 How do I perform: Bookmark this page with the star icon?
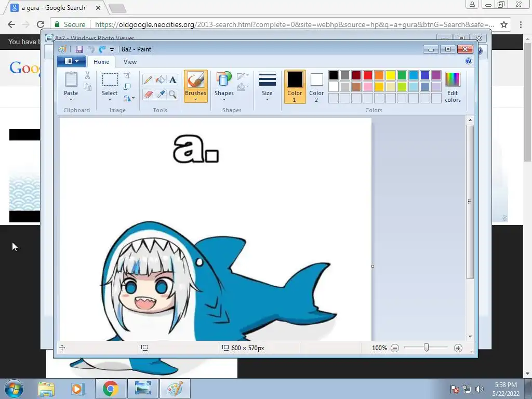504,24
